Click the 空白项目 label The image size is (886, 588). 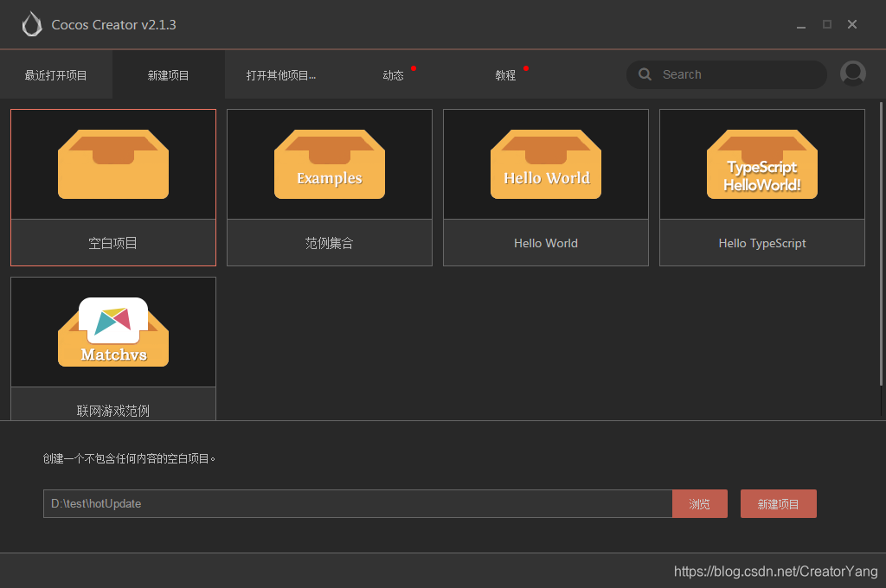point(113,244)
